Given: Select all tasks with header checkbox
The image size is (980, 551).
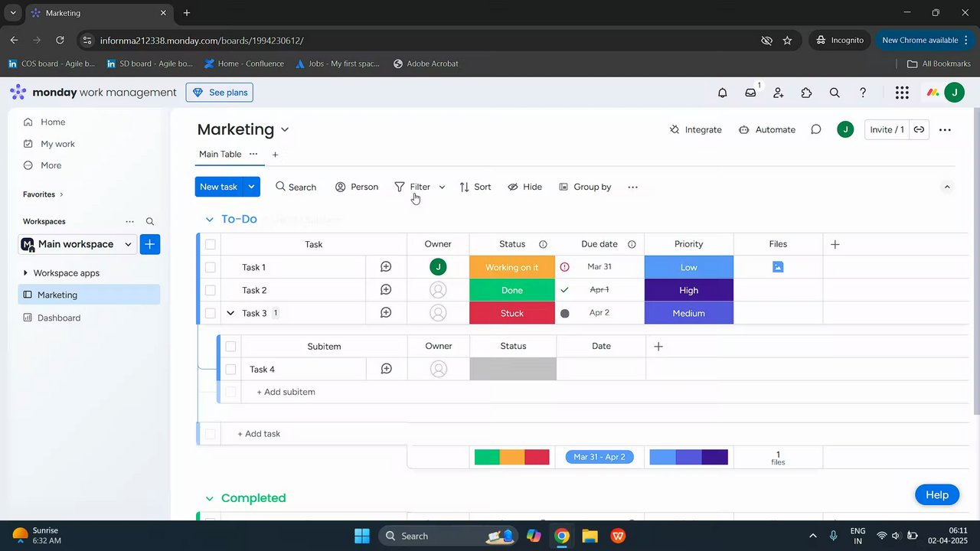Looking at the screenshot, I should (x=211, y=244).
